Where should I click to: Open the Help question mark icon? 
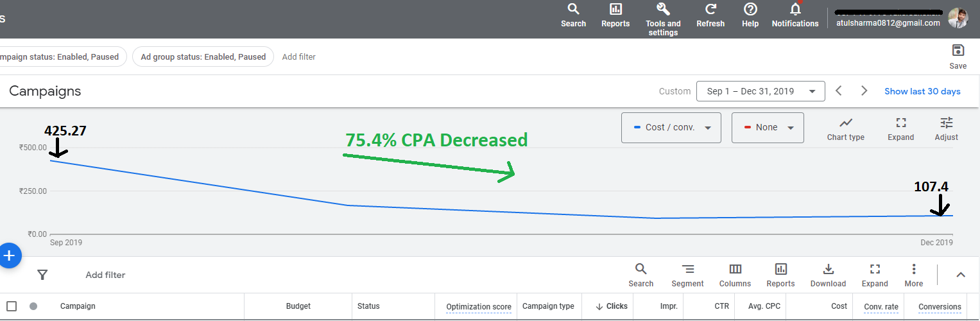[750, 10]
